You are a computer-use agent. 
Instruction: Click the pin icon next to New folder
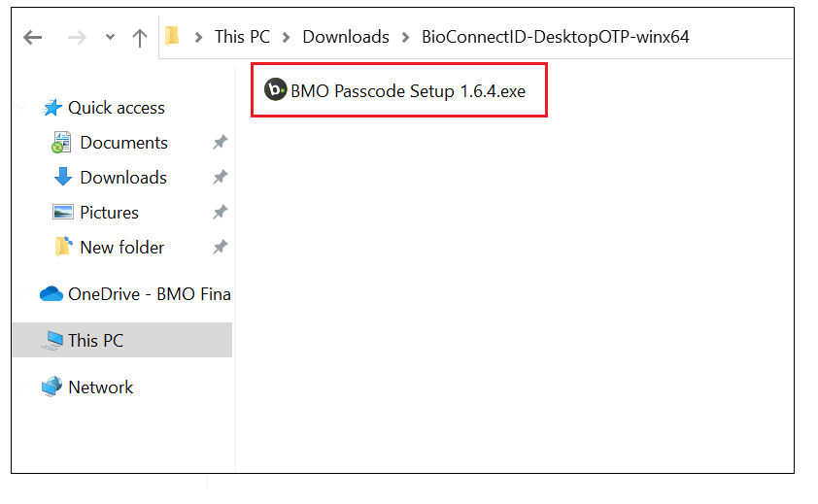[x=220, y=248]
